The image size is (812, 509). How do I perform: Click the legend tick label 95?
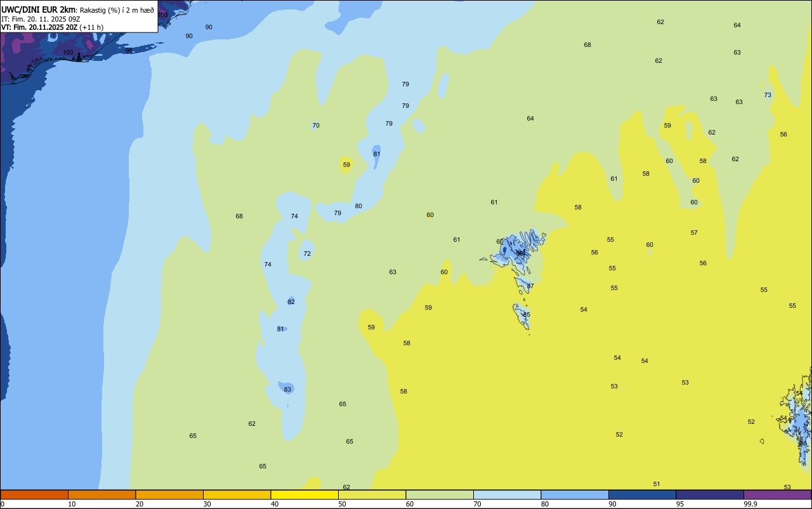click(x=680, y=504)
